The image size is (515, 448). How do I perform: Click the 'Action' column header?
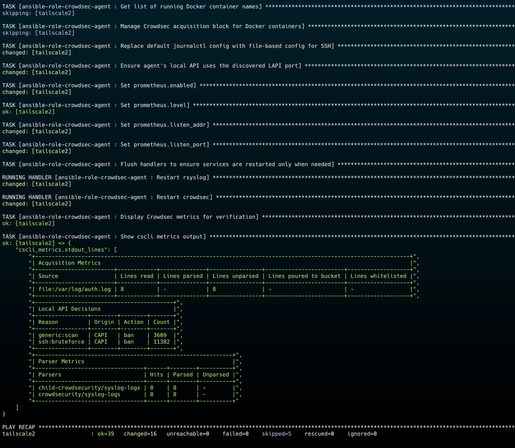pyautogui.click(x=133, y=322)
